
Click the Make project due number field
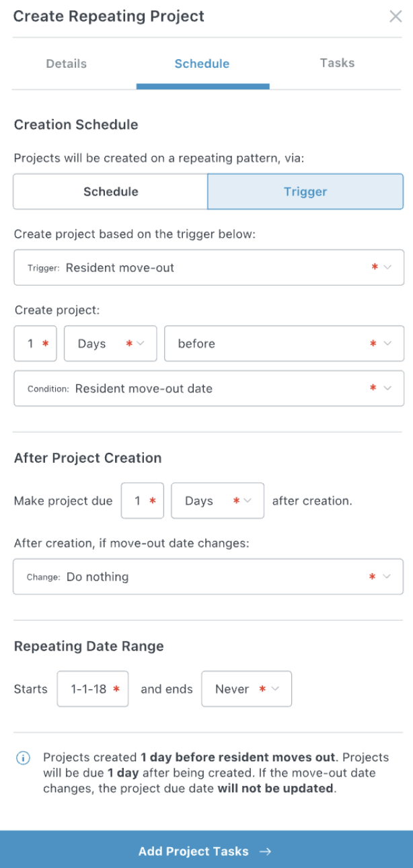point(142,501)
